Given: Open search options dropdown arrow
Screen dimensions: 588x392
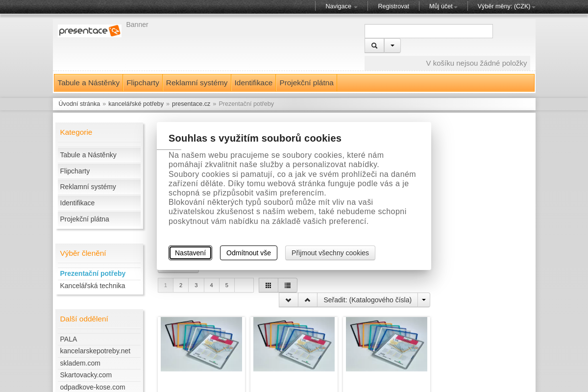Looking at the screenshot, I should (392, 46).
